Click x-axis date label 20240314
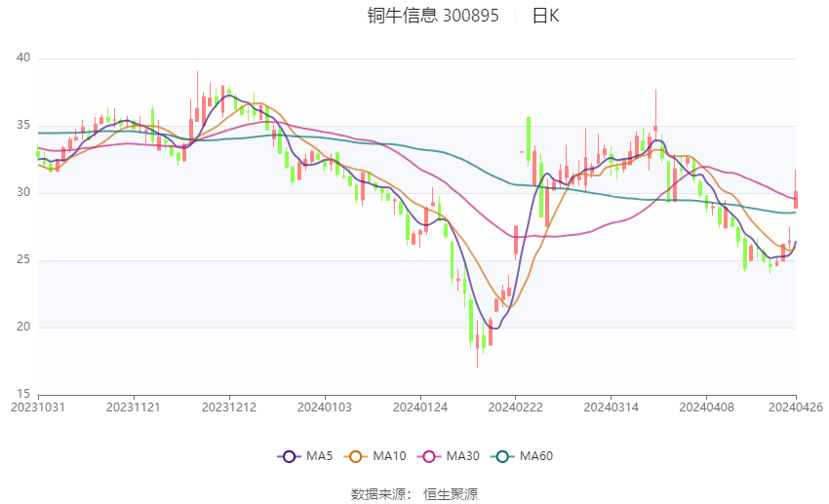 click(x=612, y=407)
